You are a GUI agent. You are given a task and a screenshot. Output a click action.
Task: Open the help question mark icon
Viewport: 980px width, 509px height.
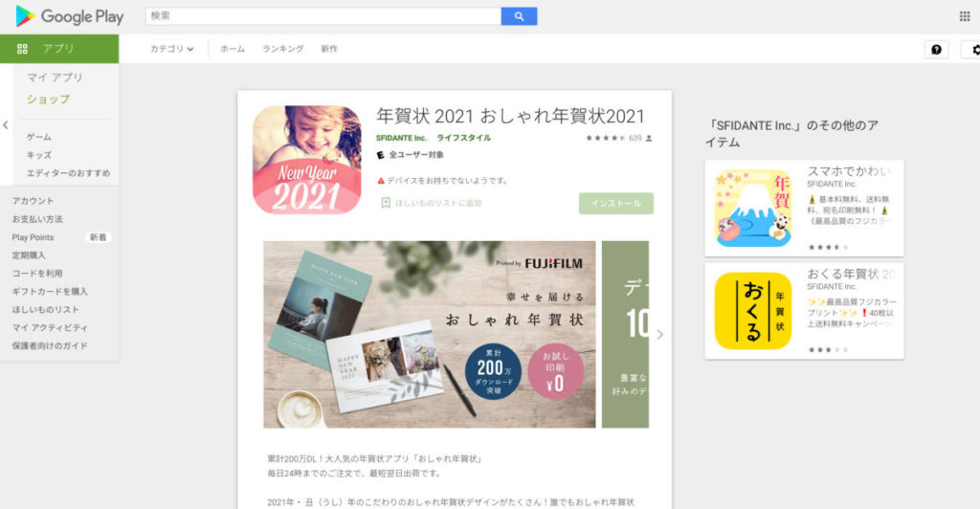tap(936, 50)
